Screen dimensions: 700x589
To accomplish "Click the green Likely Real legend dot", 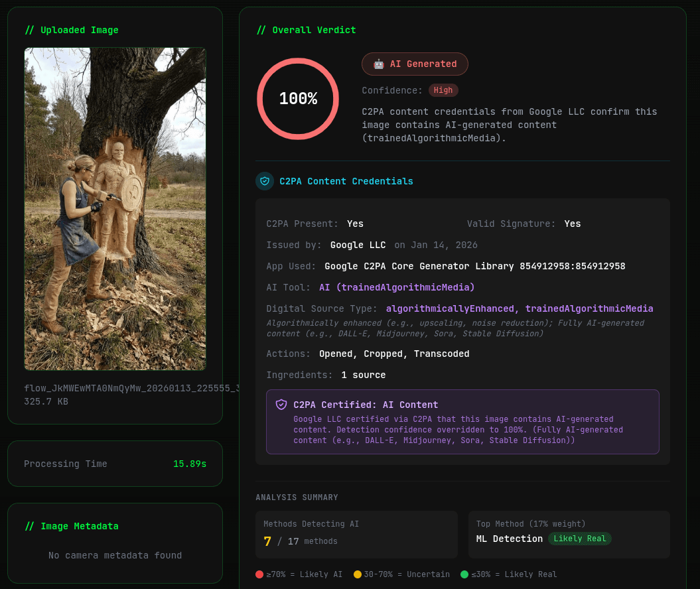I will pos(464,574).
